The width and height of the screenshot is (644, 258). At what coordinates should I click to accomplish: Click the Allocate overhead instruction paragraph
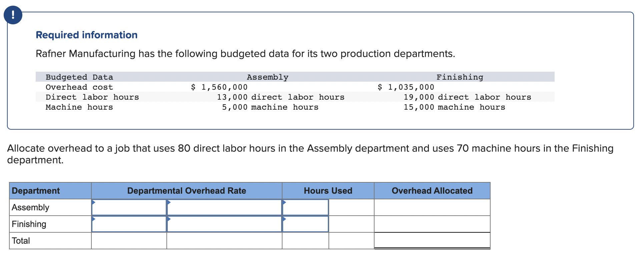pos(310,154)
